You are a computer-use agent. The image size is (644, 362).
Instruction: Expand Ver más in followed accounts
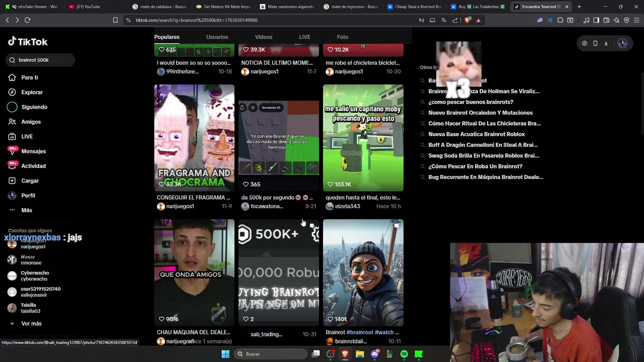tap(25, 324)
